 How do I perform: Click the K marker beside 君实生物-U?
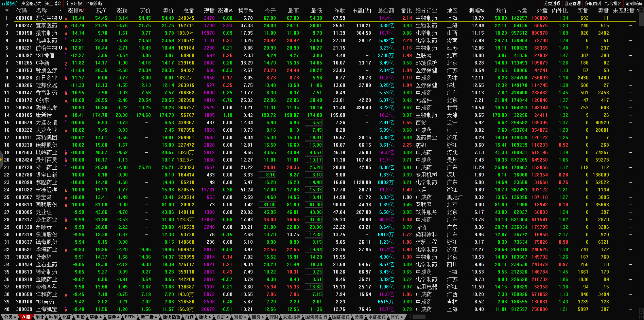click(x=66, y=19)
